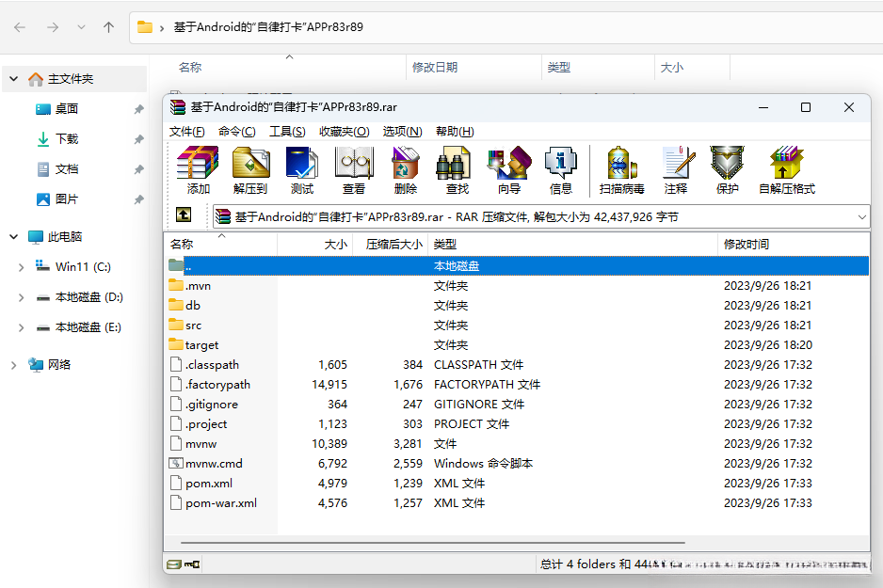
Task: Go up one level in WinRAR
Action: [x=184, y=215]
